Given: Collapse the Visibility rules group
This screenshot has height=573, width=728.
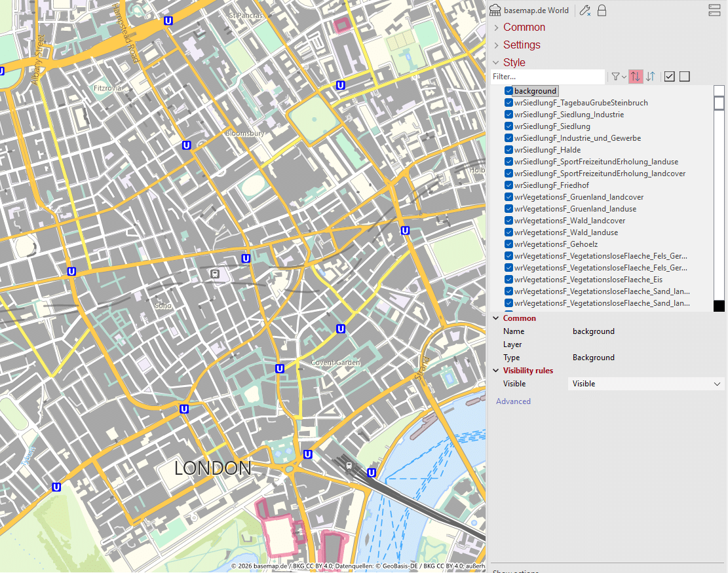Looking at the screenshot, I should click(x=496, y=371).
